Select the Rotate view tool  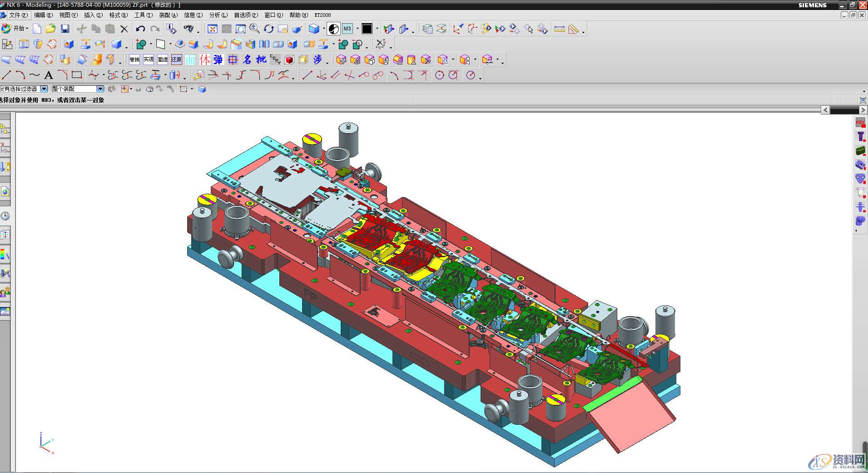(x=269, y=29)
